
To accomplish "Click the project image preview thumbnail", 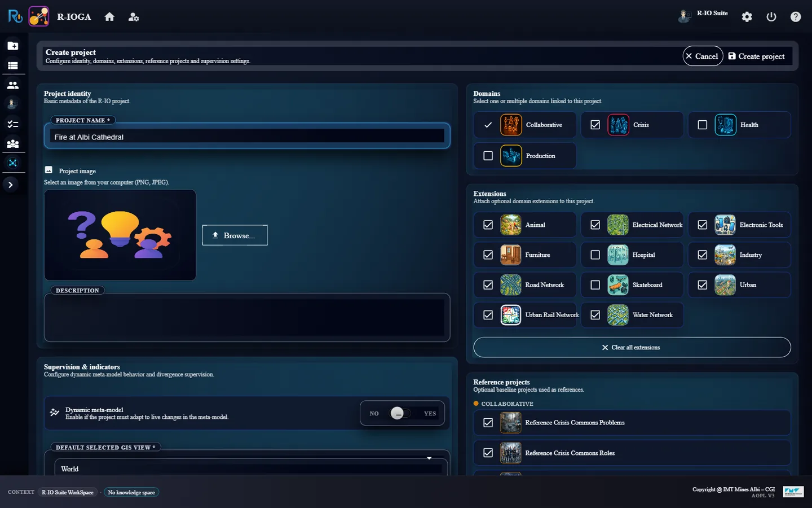I will pos(120,235).
